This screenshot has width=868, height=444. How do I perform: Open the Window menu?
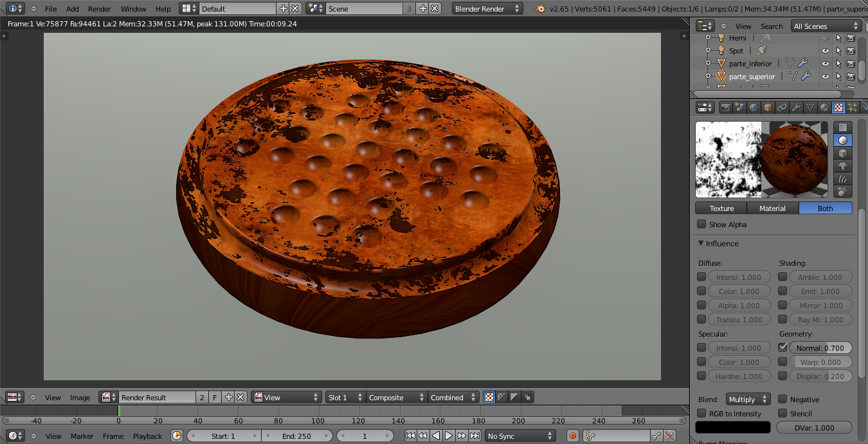tap(133, 9)
